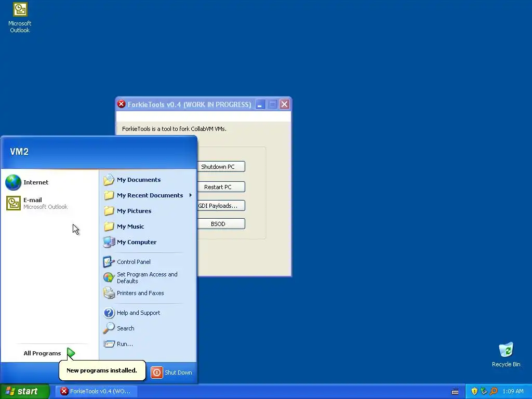The width and height of the screenshot is (532, 399).
Task: Open Search from Start menu
Action: tap(148, 328)
